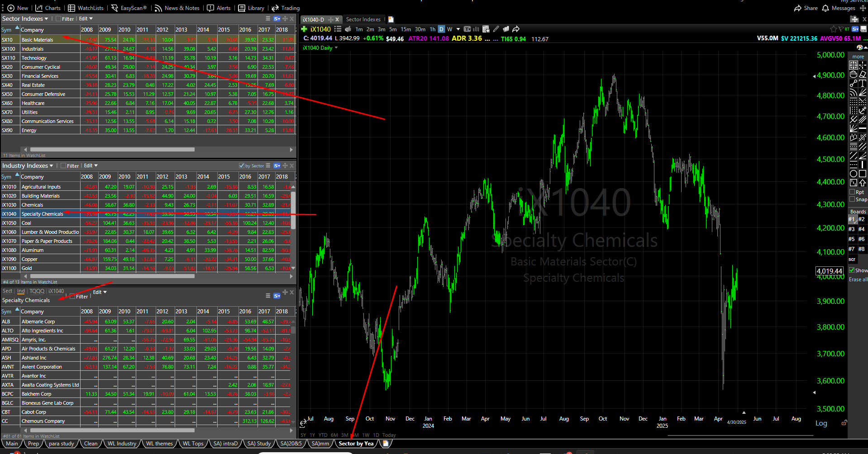Viewport: 868px width, 454px height.
Task: Click the Sector Indexes horizontal scrollbar
Action: [x=112, y=149]
